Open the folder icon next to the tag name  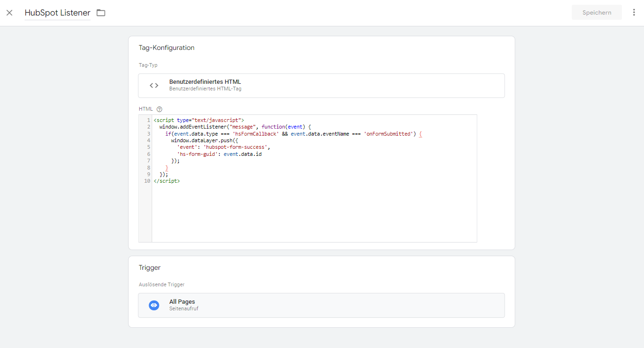point(101,13)
